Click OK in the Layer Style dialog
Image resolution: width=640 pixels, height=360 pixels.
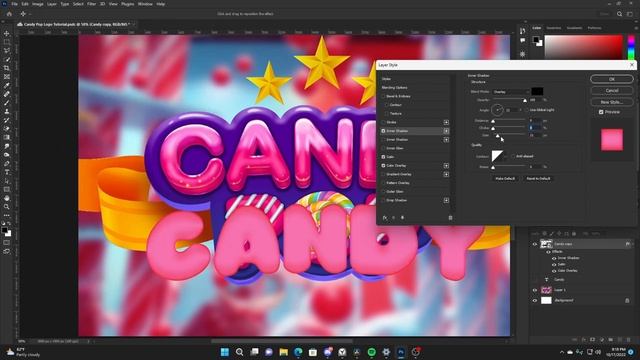pyautogui.click(x=612, y=79)
